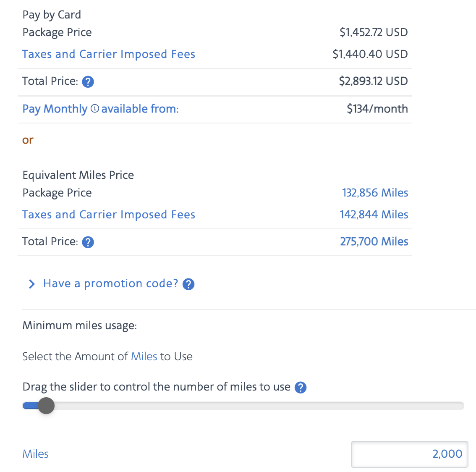The height and width of the screenshot is (472, 476).
Task: Expand the Have a promotion code section
Action: [110, 283]
